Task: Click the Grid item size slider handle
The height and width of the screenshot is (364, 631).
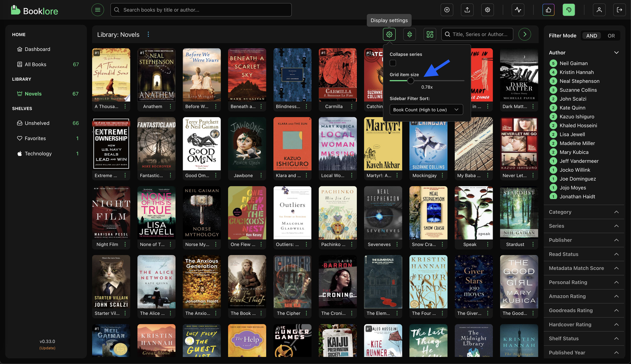Action: point(411,81)
